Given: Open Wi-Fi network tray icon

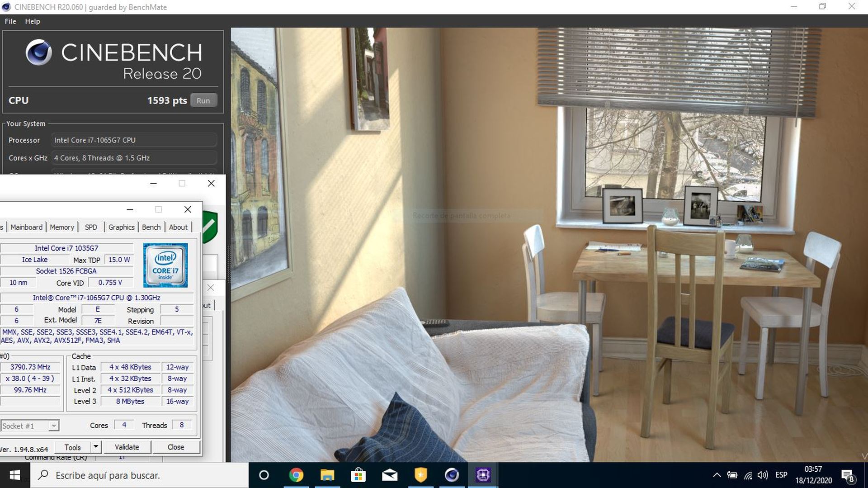Looking at the screenshot, I should click(x=748, y=475).
